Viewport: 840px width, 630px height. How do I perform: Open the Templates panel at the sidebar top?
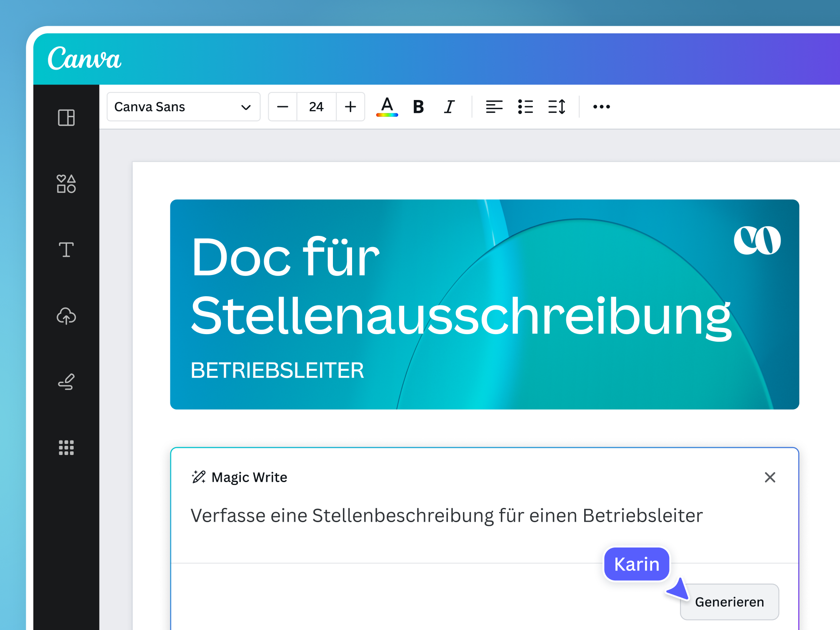pyautogui.click(x=66, y=118)
